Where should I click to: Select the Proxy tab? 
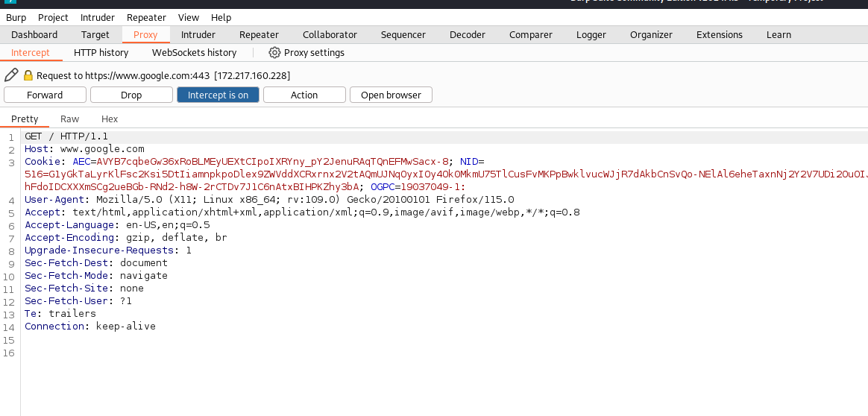[x=145, y=35]
